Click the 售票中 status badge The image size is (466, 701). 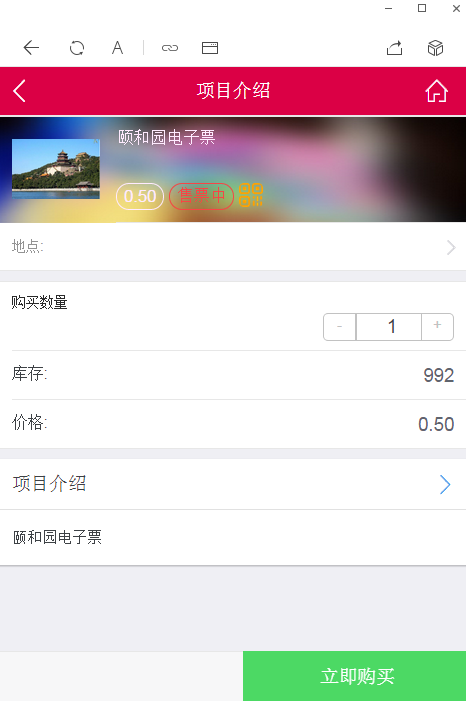(201, 196)
